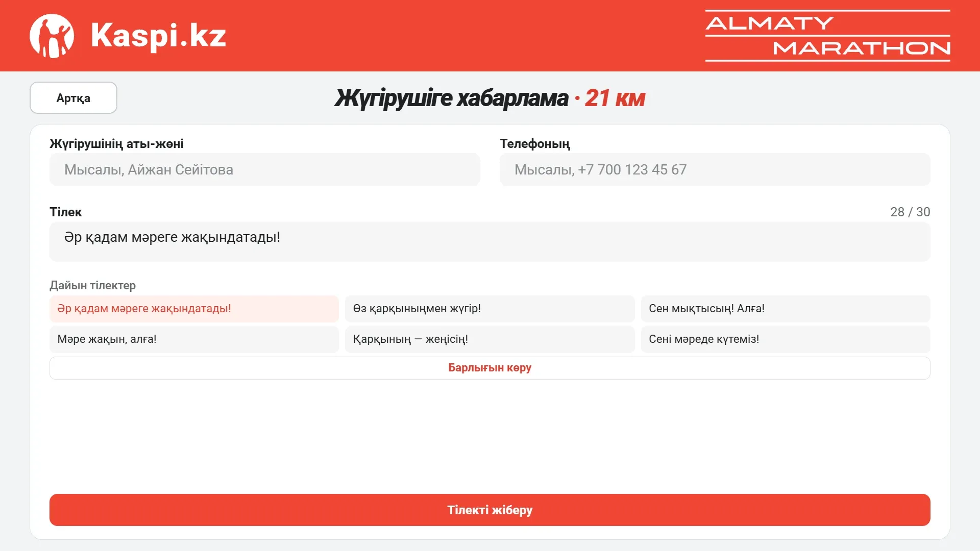Select ready wish Әр қадам мәреге жақындатады! chip
Viewport: 980px width, 551px height.
(194, 309)
